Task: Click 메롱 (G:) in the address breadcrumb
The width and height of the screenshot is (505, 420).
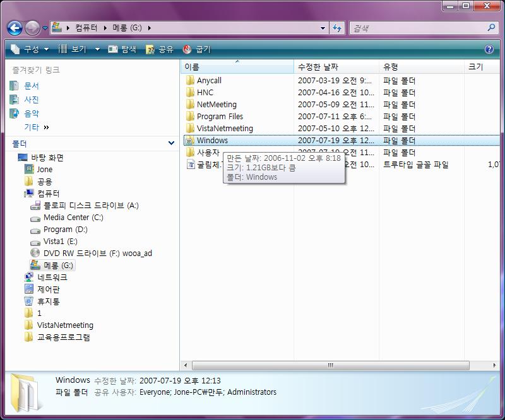Action: point(128,28)
